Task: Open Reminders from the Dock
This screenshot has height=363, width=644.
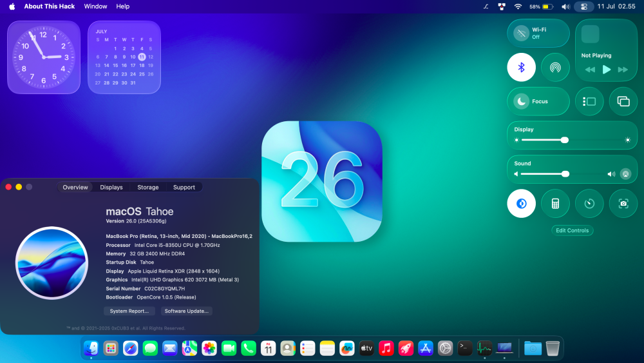Action: pos(308,348)
